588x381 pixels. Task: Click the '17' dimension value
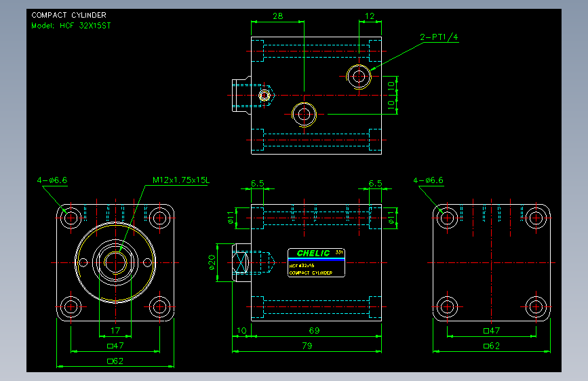click(x=115, y=330)
